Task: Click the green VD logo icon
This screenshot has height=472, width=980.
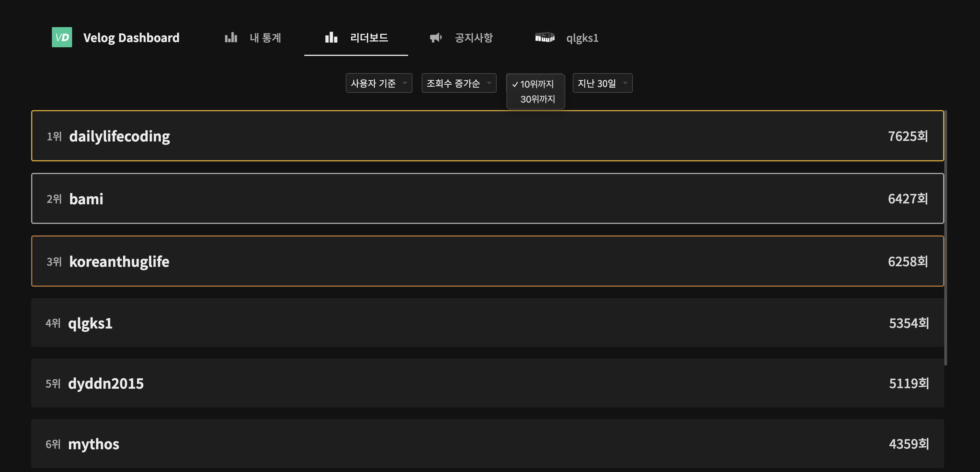Action: click(x=62, y=37)
